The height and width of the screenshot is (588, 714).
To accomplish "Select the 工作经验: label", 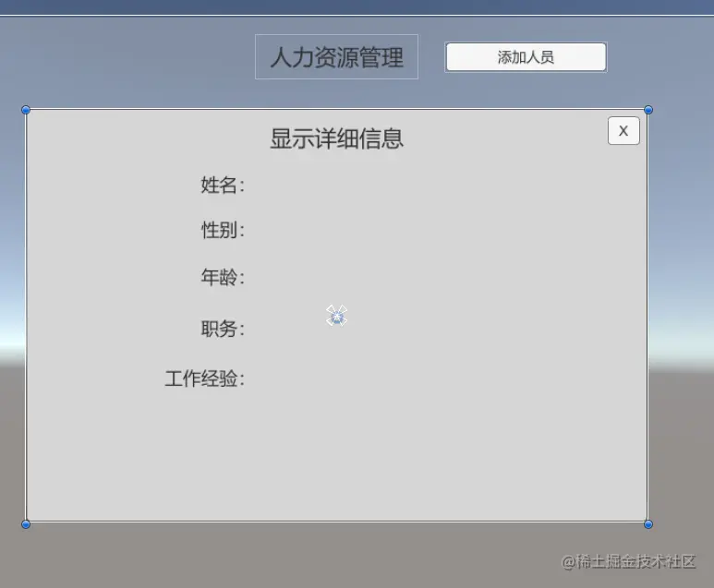I will 204,378.
